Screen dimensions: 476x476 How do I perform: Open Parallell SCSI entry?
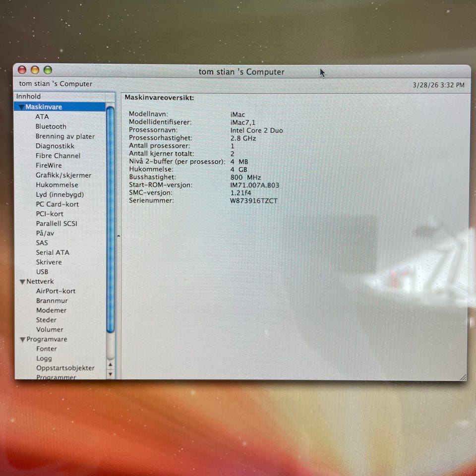tap(57, 224)
